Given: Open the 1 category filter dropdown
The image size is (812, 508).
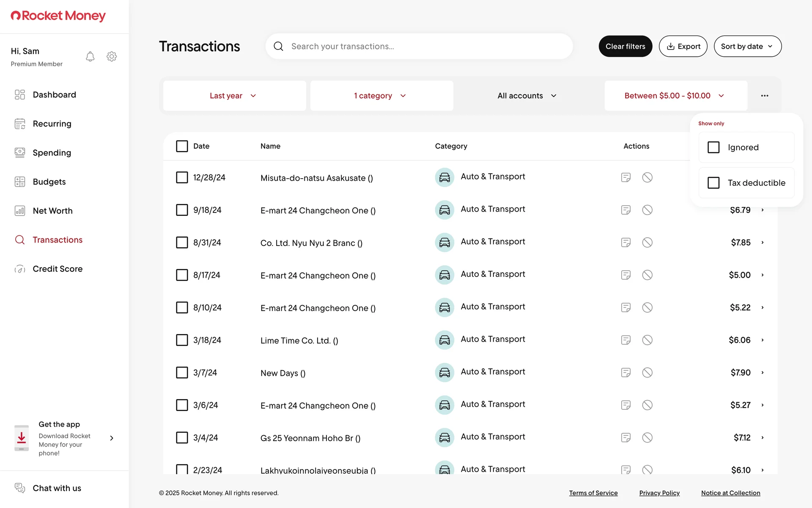Looking at the screenshot, I should [x=381, y=96].
